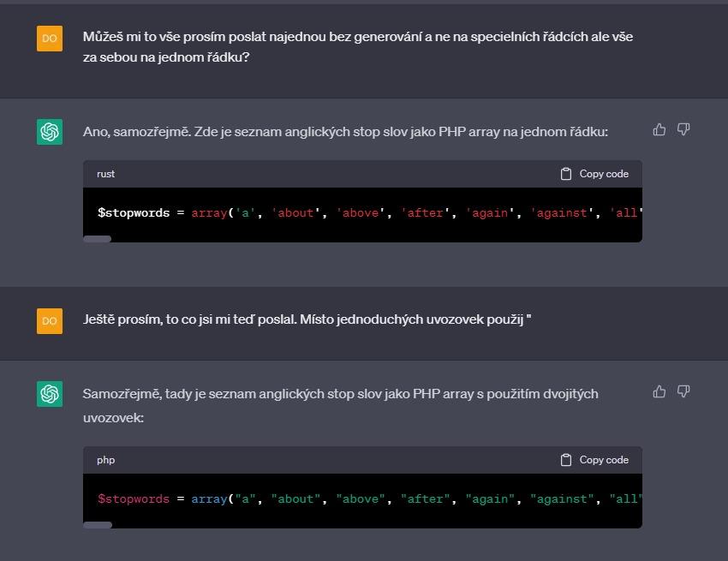The width and height of the screenshot is (728, 561).
Task: Dislike the response with double-quoted PHP array
Action: click(x=683, y=391)
